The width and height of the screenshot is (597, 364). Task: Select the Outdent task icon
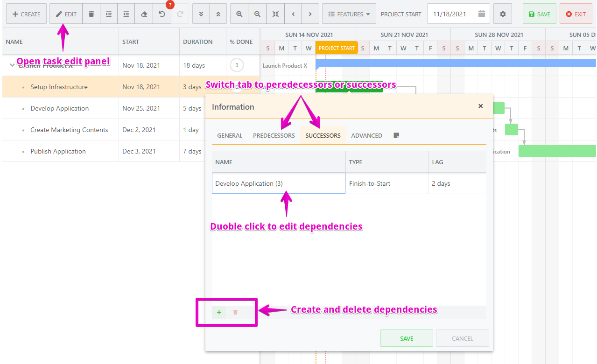(126, 14)
